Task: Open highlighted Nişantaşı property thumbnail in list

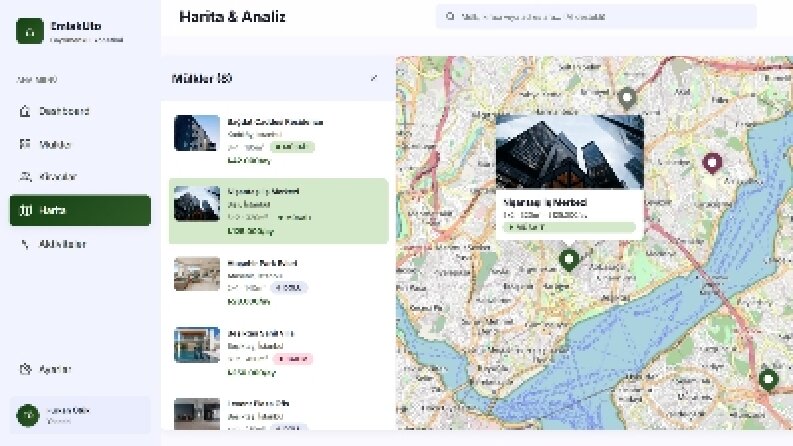Action: pos(197,203)
